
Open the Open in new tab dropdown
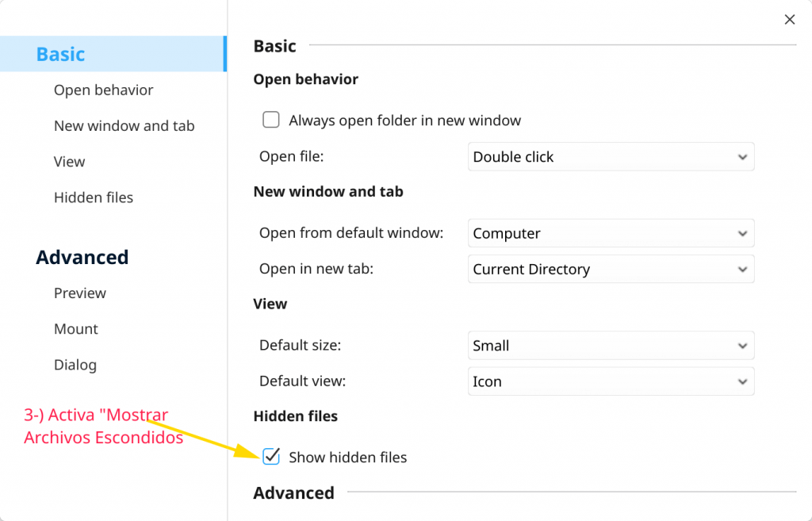(611, 270)
